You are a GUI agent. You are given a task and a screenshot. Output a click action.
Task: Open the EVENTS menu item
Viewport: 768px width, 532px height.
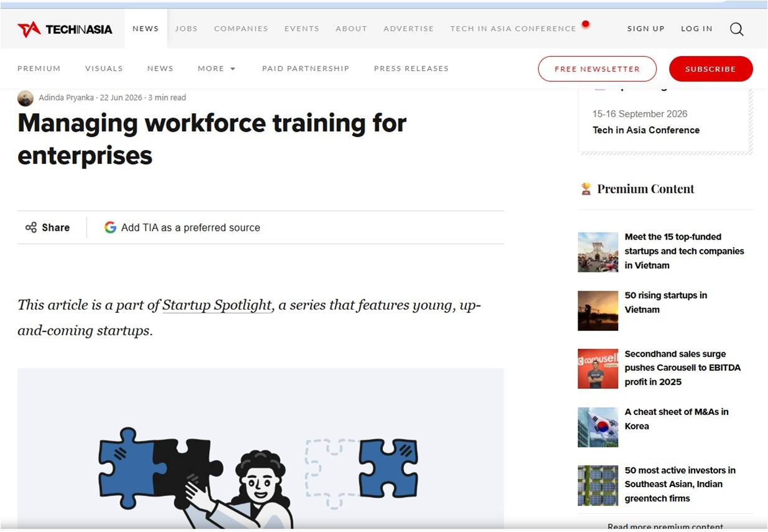tap(302, 29)
